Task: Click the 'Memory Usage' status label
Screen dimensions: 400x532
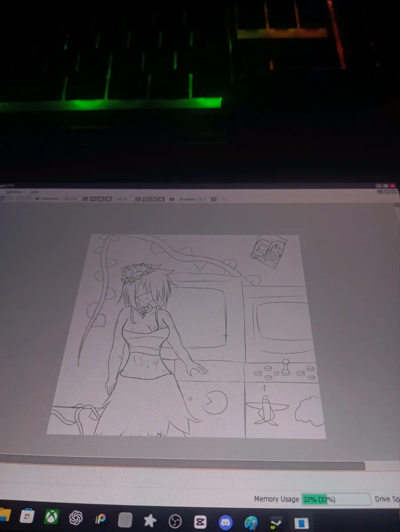Action: pos(276,499)
